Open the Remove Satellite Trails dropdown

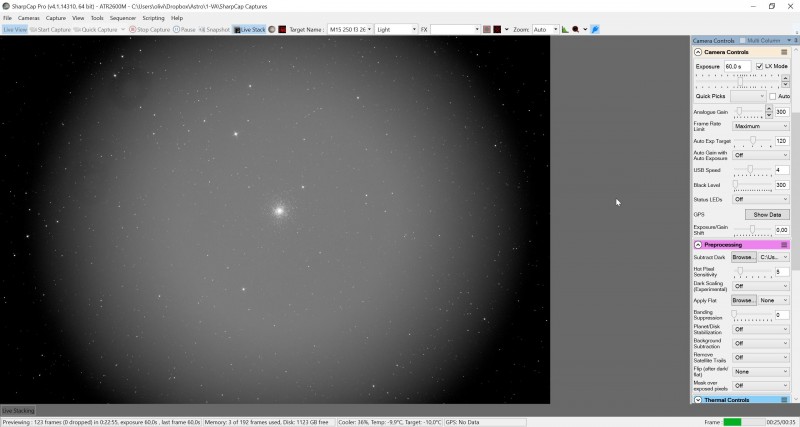click(x=761, y=358)
